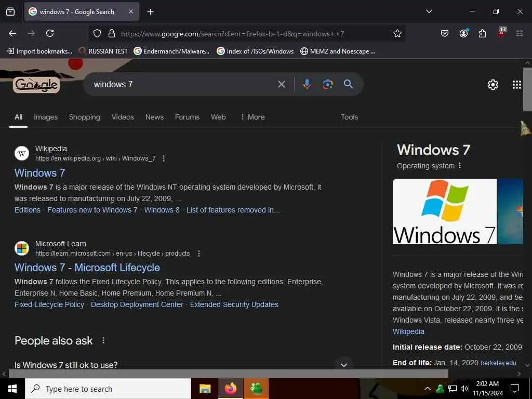Open the Windows Start menu
The image size is (532, 399).
click(x=12, y=389)
